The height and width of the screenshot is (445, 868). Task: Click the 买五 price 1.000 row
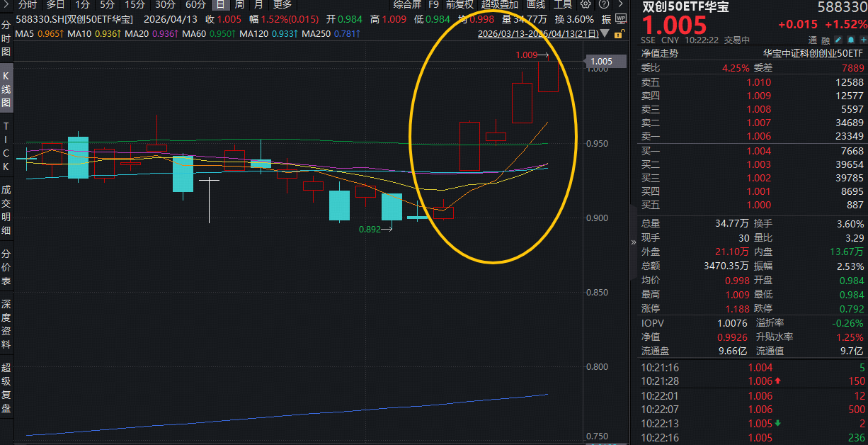pyautogui.click(x=753, y=205)
